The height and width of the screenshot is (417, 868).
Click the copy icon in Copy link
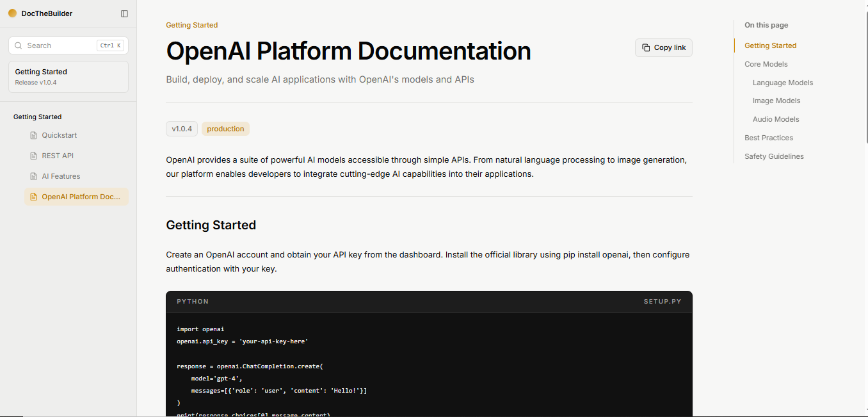click(646, 47)
